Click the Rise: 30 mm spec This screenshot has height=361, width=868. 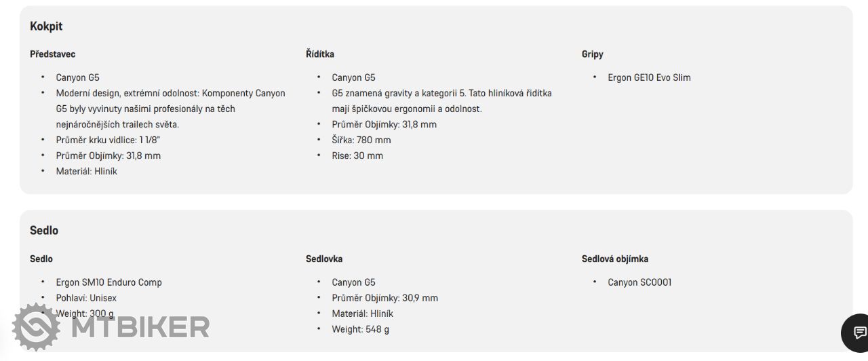point(357,155)
